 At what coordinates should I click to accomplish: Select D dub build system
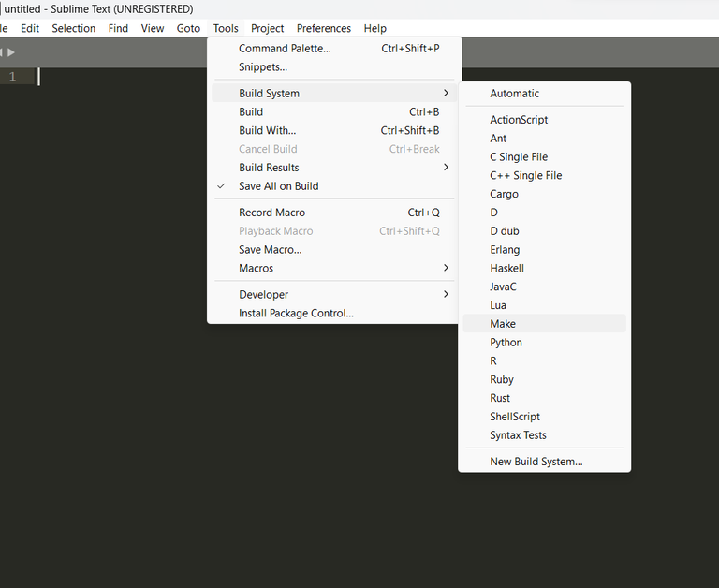click(544, 231)
